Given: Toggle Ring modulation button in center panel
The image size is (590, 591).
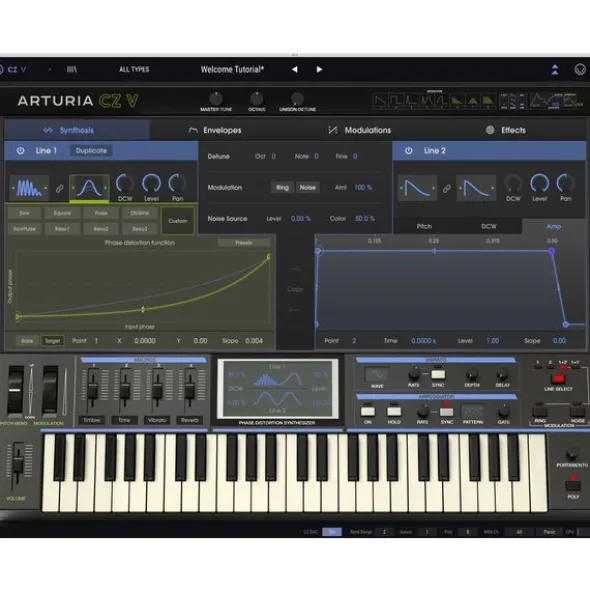Looking at the screenshot, I should pyautogui.click(x=282, y=188).
